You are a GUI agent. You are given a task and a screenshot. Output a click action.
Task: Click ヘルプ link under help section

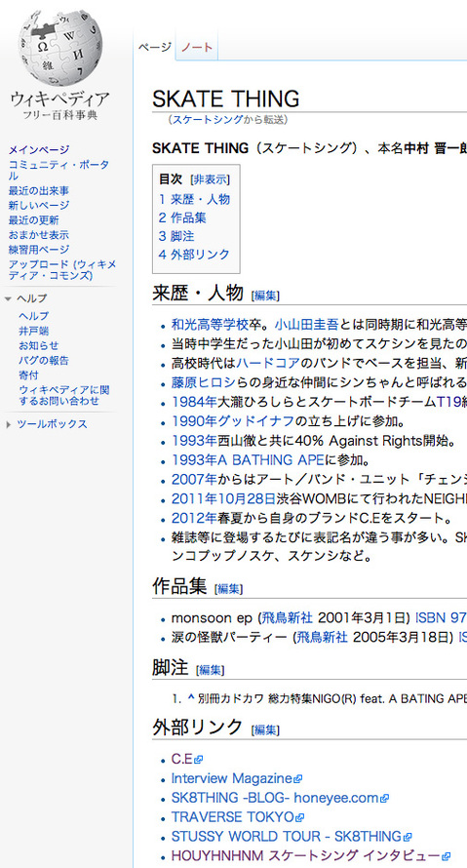(x=34, y=316)
